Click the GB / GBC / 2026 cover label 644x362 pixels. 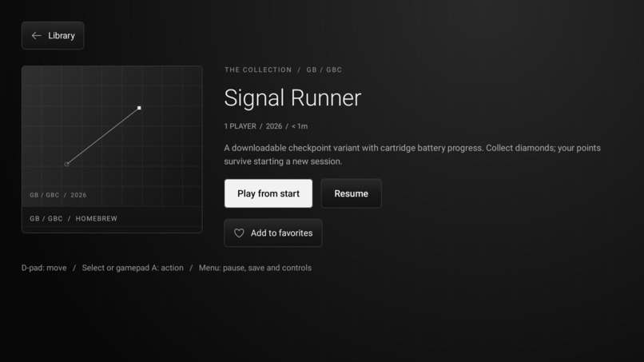58,195
